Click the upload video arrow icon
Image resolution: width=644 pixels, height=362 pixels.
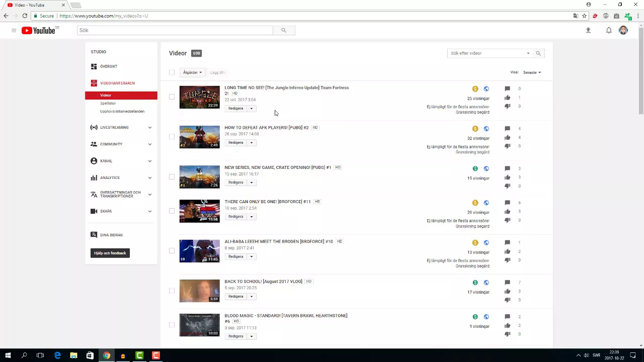tap(588, 31)
